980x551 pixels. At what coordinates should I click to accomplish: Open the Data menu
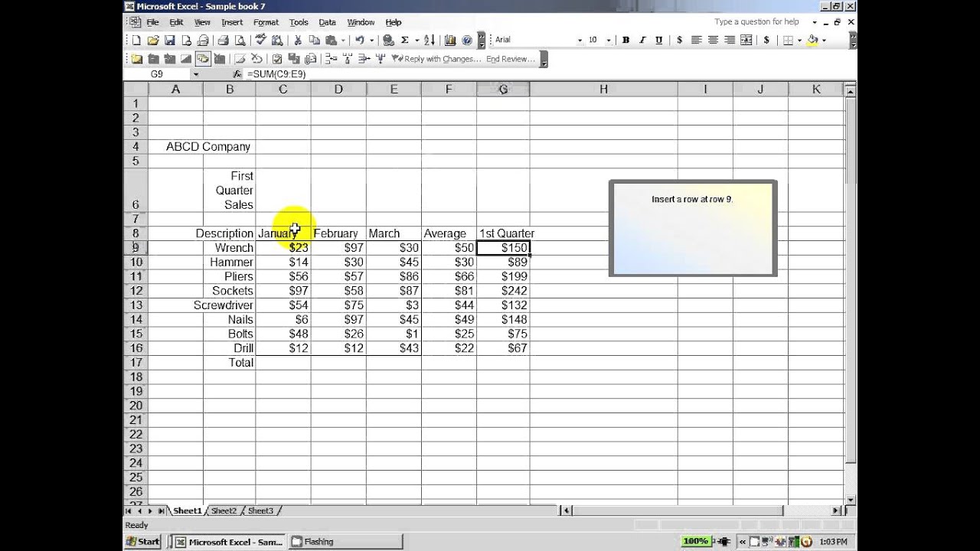pos(328,22)
